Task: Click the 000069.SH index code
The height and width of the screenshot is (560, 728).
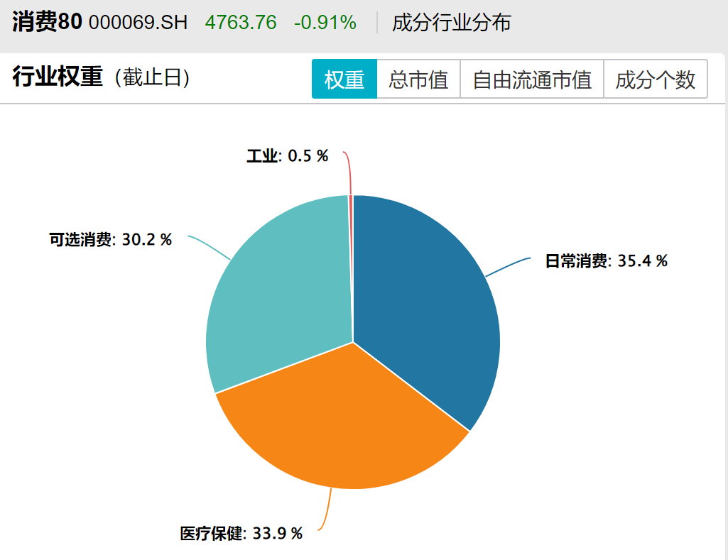Action: (138, 23)
